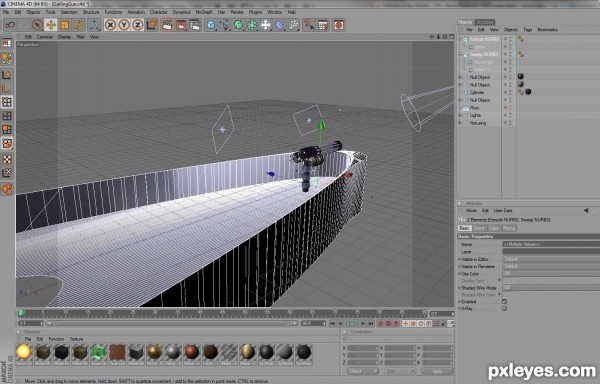Open the Visible in Editor dropdown
This screenshot has width=600, height=384.
[551, 259]
